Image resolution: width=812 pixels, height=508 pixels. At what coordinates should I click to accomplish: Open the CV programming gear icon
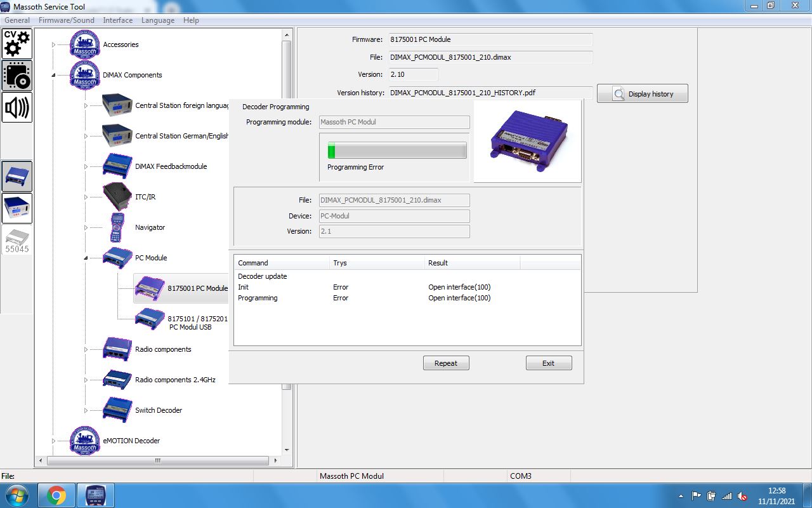coord(17,44)
